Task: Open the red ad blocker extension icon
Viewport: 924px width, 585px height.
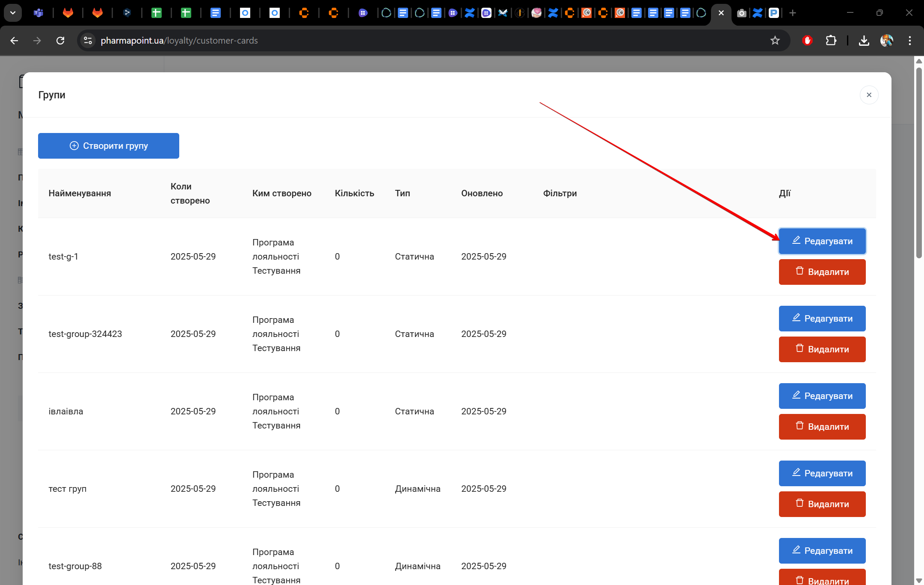Action: [807, 41]
